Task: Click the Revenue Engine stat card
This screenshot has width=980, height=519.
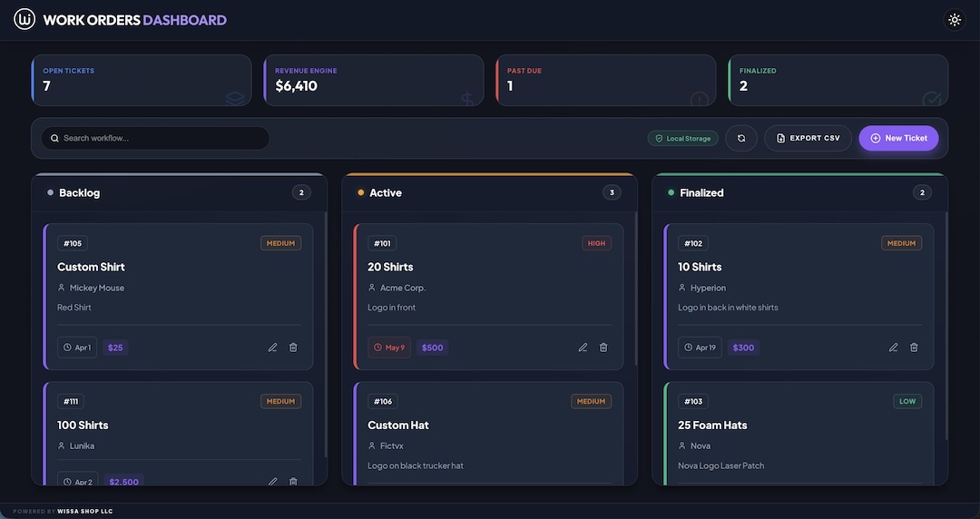Action: tap(374, 80)
